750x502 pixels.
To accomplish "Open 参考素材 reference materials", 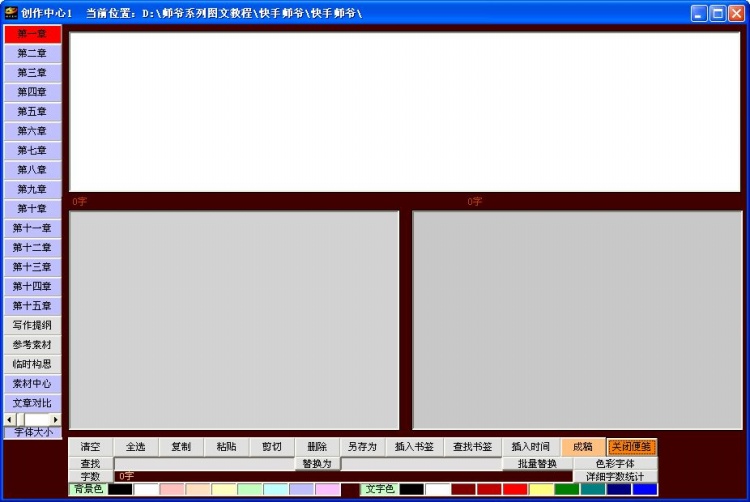I will [33, 345].
